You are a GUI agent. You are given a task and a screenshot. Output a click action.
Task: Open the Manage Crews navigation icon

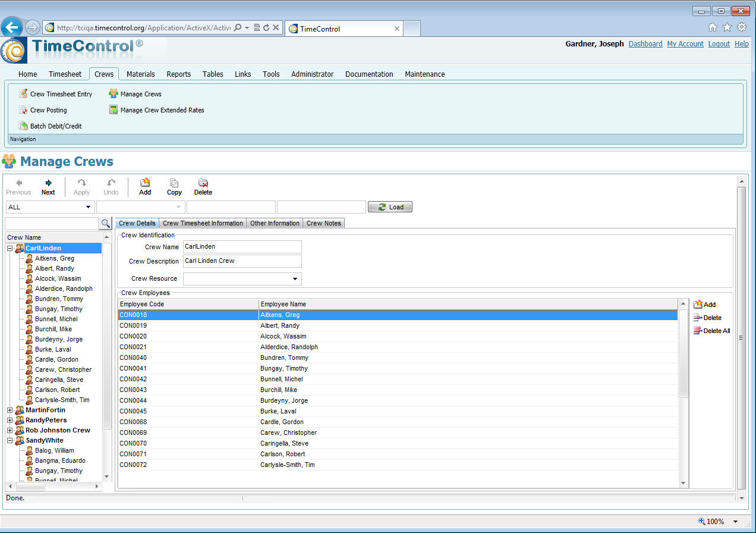[114, 94]
